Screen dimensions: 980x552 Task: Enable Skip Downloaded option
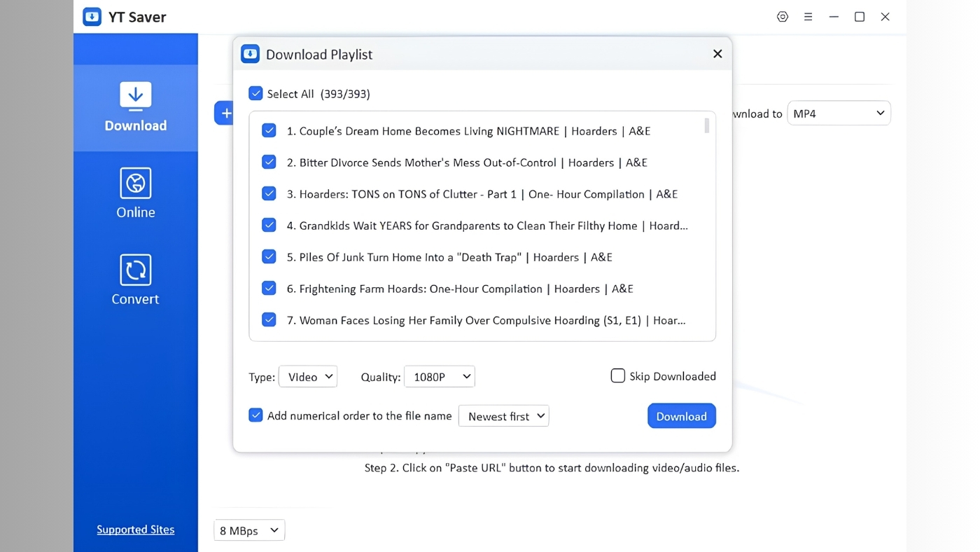tap(617, 375)
